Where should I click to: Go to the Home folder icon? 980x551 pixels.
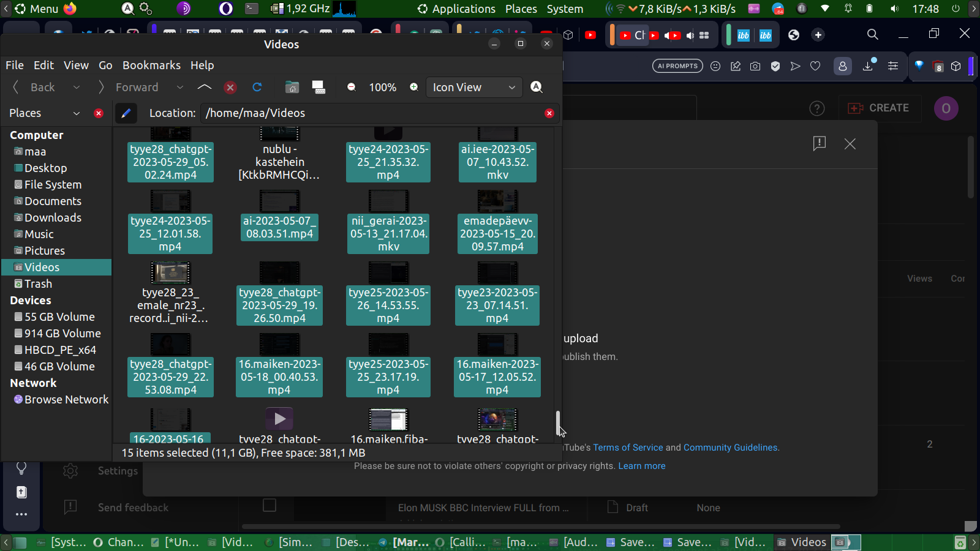click(292, 88)
